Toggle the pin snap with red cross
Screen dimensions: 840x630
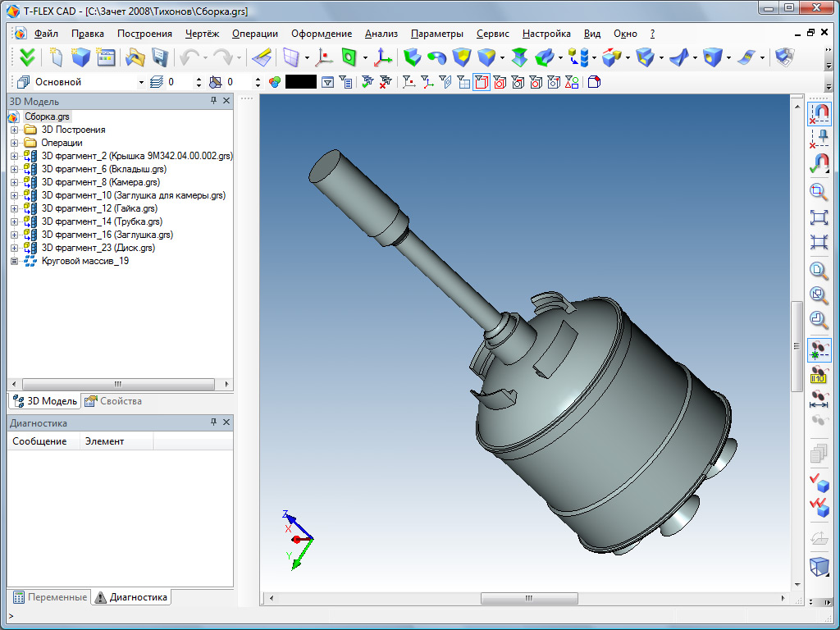[819, 138]
